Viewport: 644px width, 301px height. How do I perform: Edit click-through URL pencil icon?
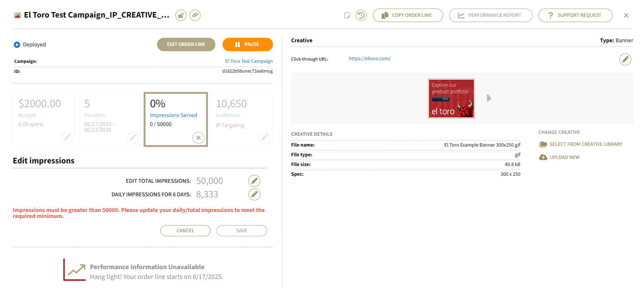(625, 59)
